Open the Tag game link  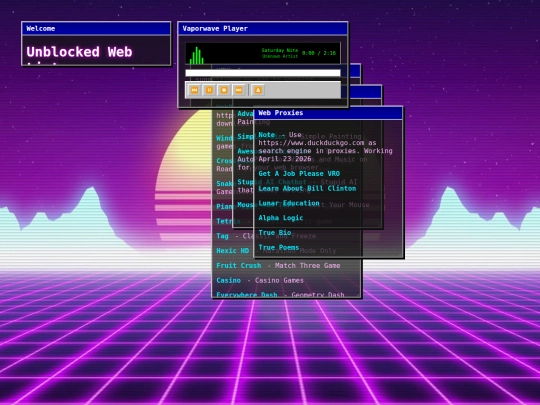222,236
